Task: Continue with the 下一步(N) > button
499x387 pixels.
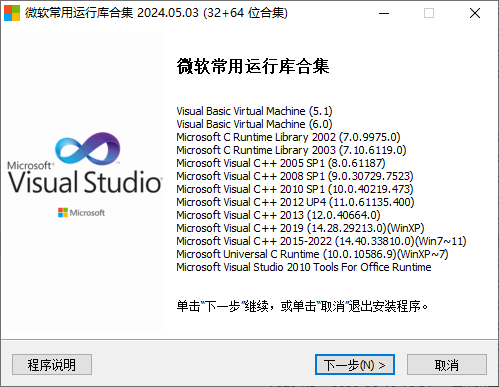Action: coord(355,365)
